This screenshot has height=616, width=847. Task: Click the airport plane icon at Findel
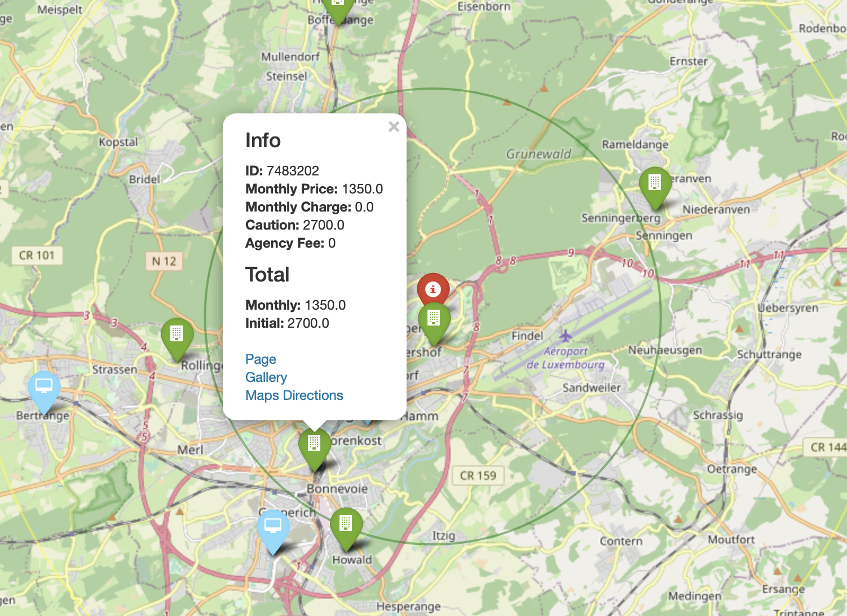click(566, 336)
